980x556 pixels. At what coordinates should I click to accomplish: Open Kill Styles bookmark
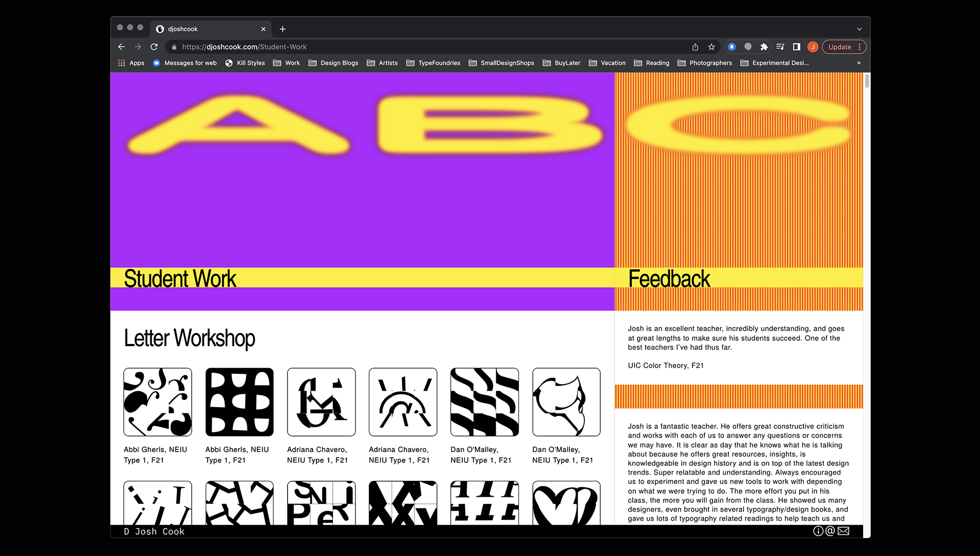click(245, 63)
